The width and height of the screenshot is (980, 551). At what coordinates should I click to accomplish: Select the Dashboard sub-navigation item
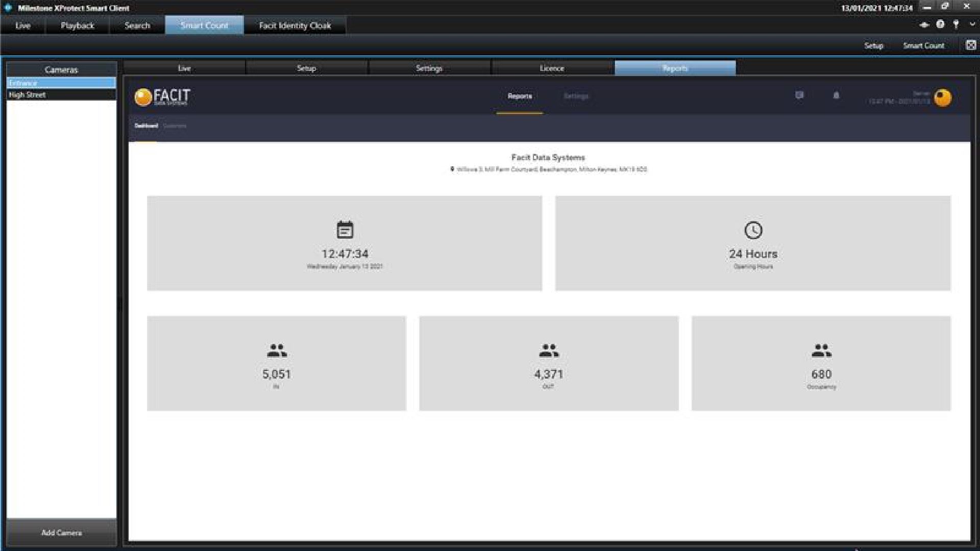[146, 126]
